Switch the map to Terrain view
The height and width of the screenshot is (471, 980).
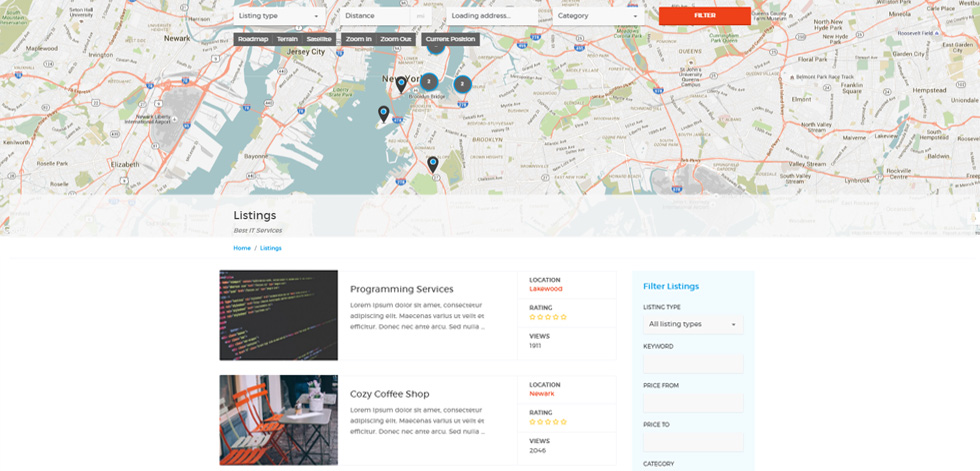click(288, 39)
